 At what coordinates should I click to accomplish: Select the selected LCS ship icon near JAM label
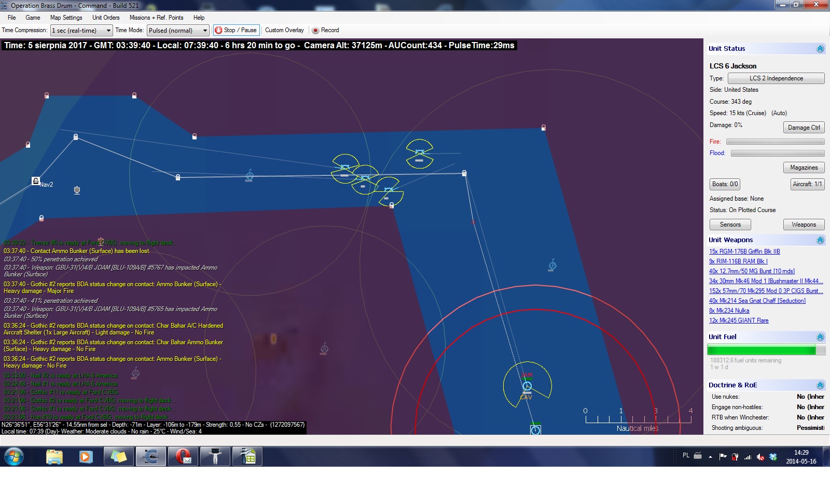pos(527,386)
